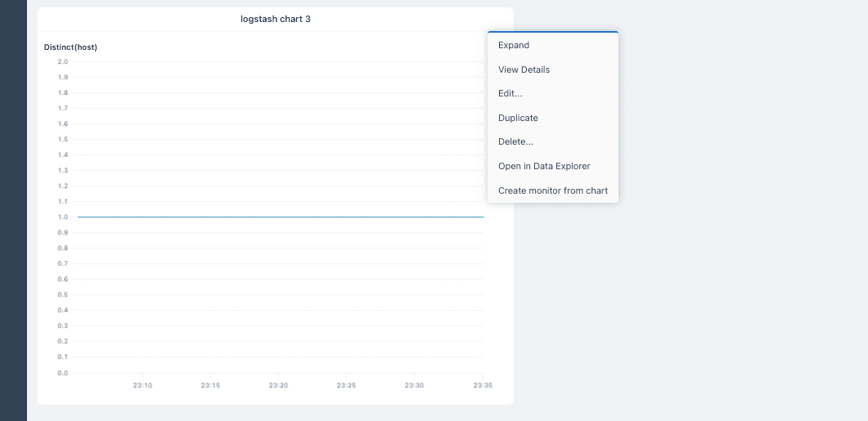Click the 0.0 y-axis value

point(62,373)
